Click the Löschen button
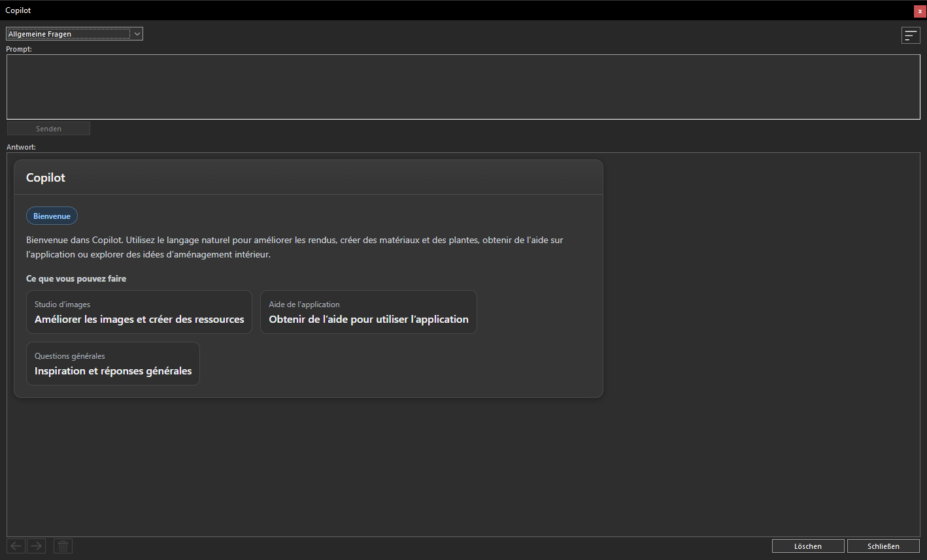This screenshot has width=927, height=560. click(808, 546)
